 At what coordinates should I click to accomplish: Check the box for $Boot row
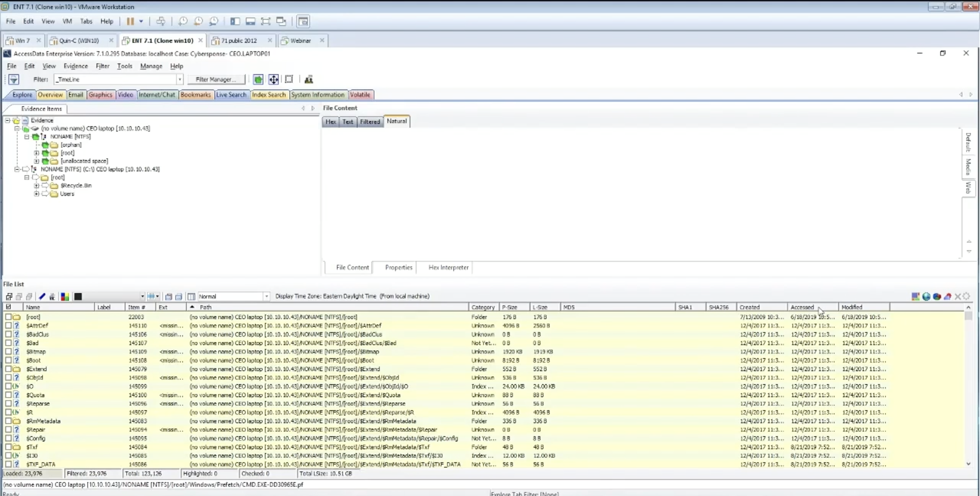pos(9,360)
